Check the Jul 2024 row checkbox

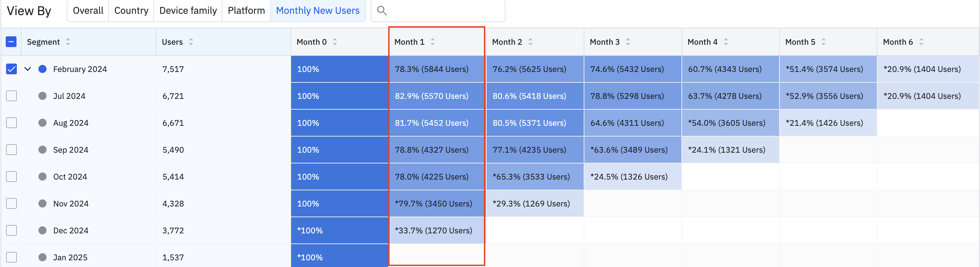pos(11,96)
